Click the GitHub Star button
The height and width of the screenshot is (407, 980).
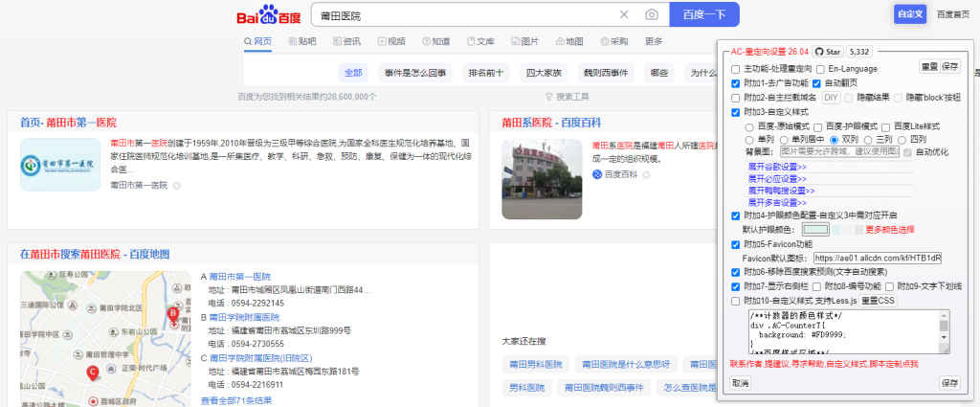pos(828,52)
